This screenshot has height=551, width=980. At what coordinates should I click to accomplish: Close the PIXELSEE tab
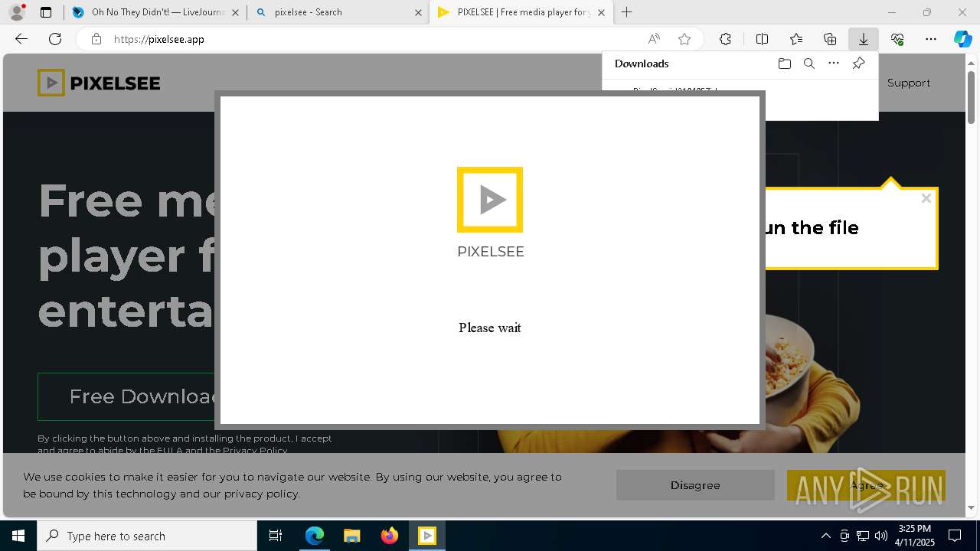click(601, 12)
